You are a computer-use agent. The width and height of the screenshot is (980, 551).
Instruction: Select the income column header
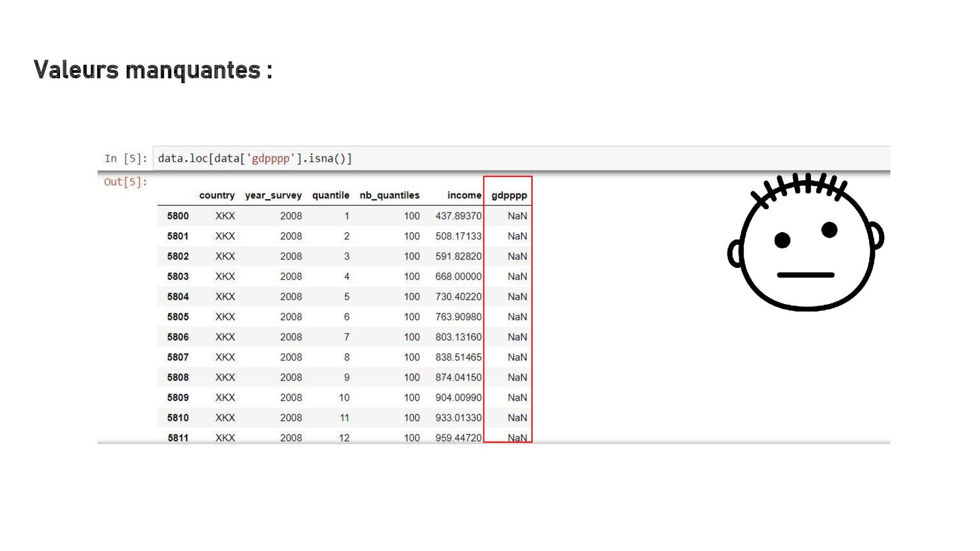click(463, 195)
